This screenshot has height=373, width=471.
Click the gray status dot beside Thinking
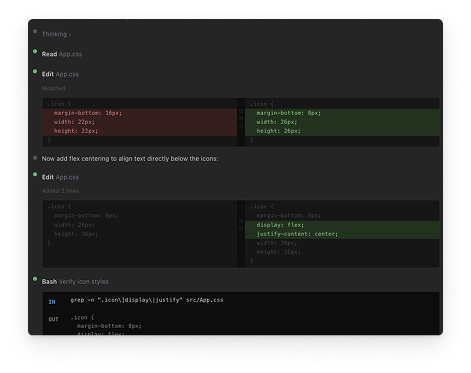click(35, 31)
